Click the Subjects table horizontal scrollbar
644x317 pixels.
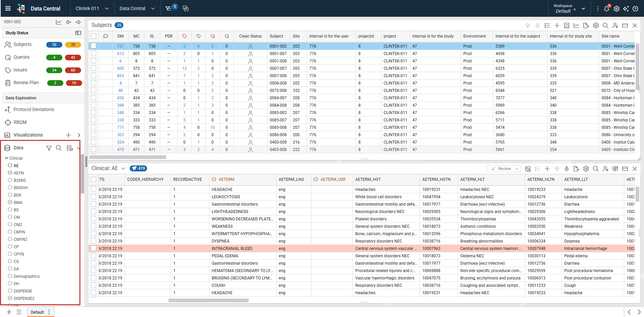point(128,157)
